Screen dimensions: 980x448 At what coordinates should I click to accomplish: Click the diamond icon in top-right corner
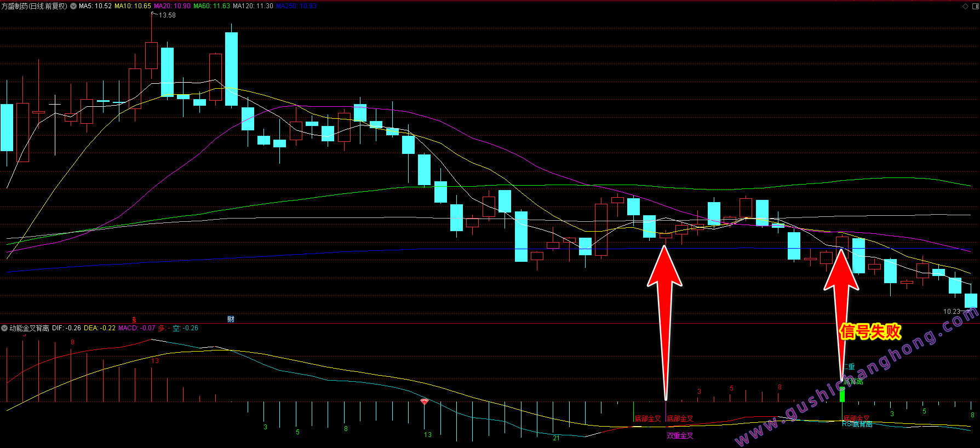click(x=965, y=6)
